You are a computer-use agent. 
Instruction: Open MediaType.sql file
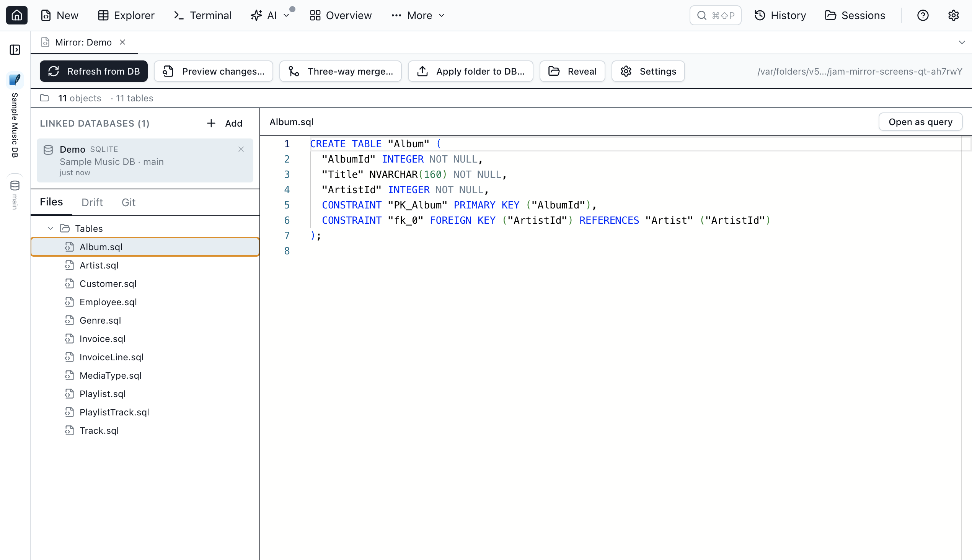tap(145, 375)
